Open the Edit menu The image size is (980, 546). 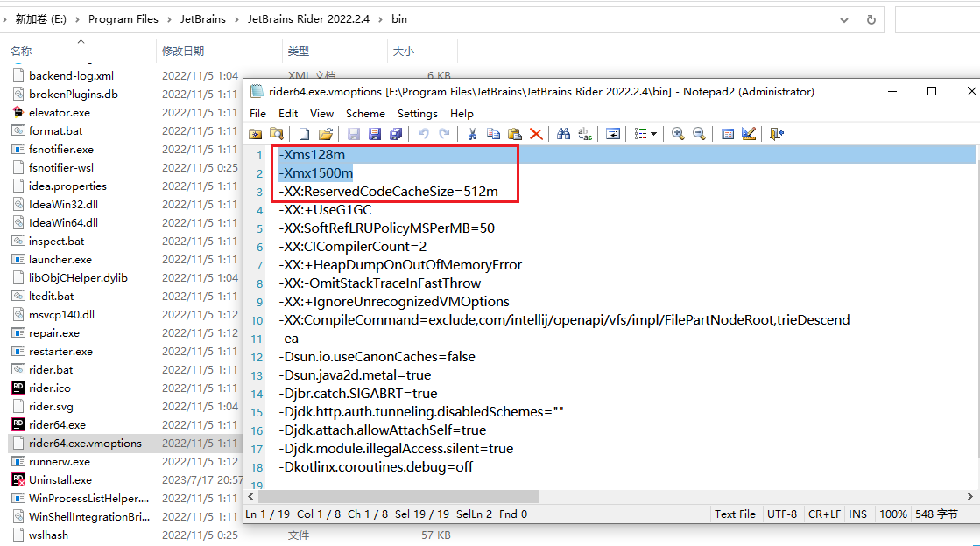288,114
